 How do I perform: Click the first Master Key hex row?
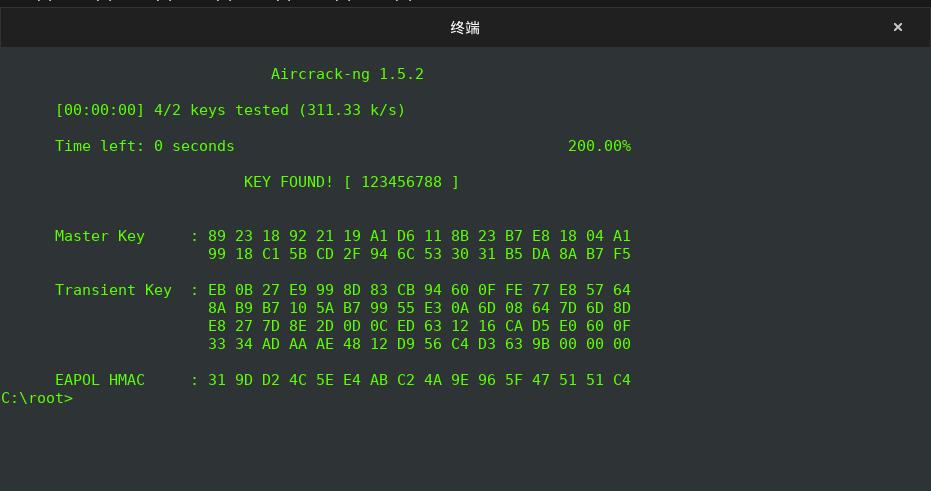coord(419,236)
